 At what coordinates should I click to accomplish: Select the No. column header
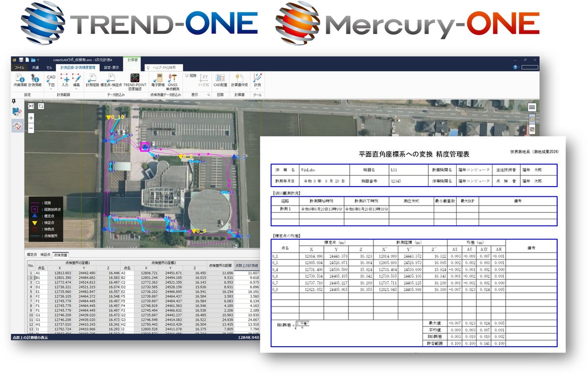30,264
